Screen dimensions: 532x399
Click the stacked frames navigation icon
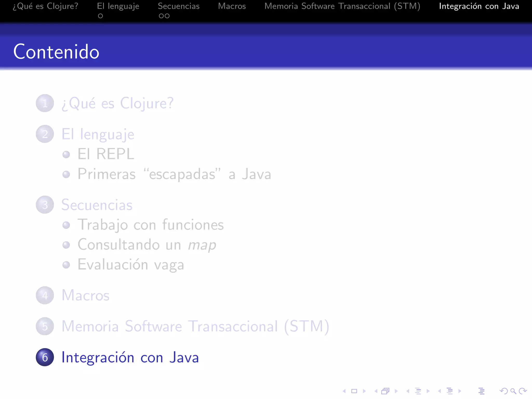point(385,391)
